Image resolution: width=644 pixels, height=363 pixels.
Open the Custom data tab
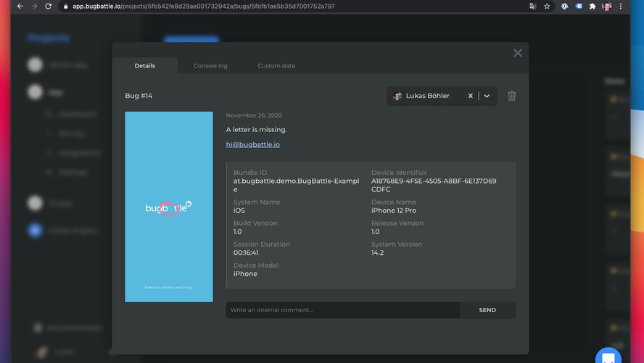276,66
